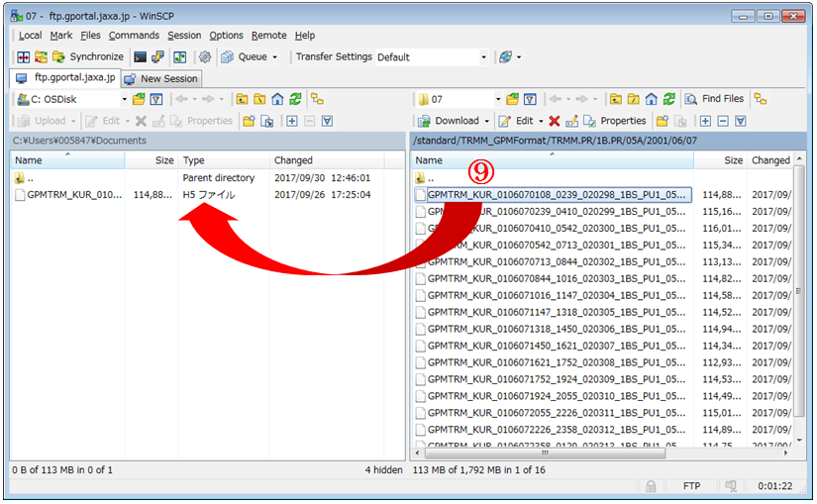Go to remote home directory icon
This screenshot has height=504, width=817.
point(652,99)
